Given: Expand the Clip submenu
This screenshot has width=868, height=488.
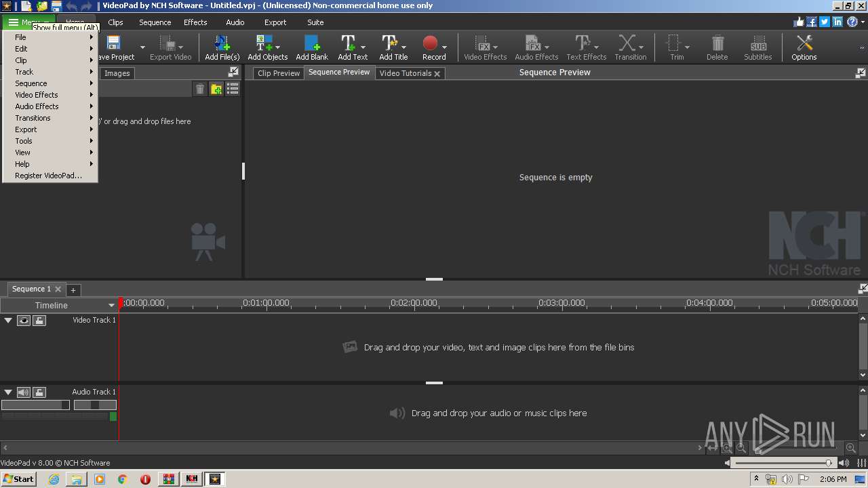Looking at the screenshot, I should [x=51, y=60].
